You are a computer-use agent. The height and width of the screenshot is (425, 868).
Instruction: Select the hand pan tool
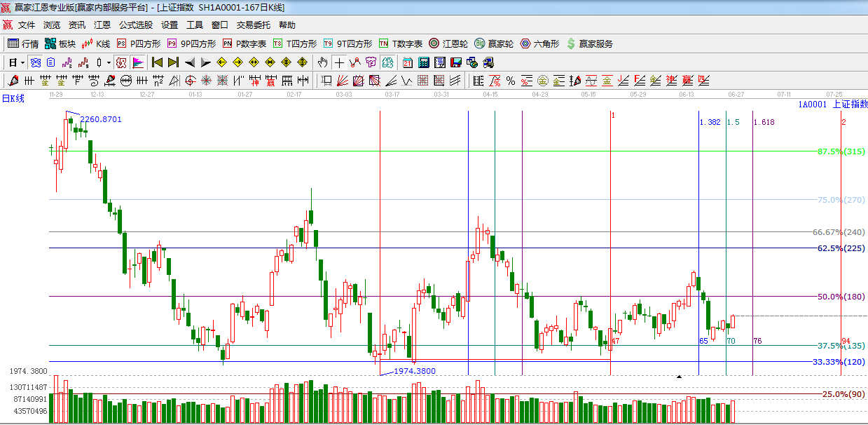[x=322, y=62]
